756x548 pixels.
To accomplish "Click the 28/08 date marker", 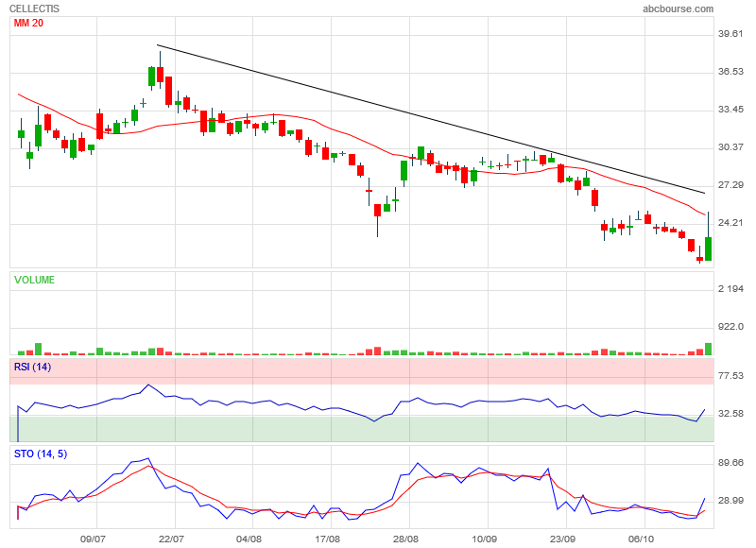I will click(x=406, y=539).
